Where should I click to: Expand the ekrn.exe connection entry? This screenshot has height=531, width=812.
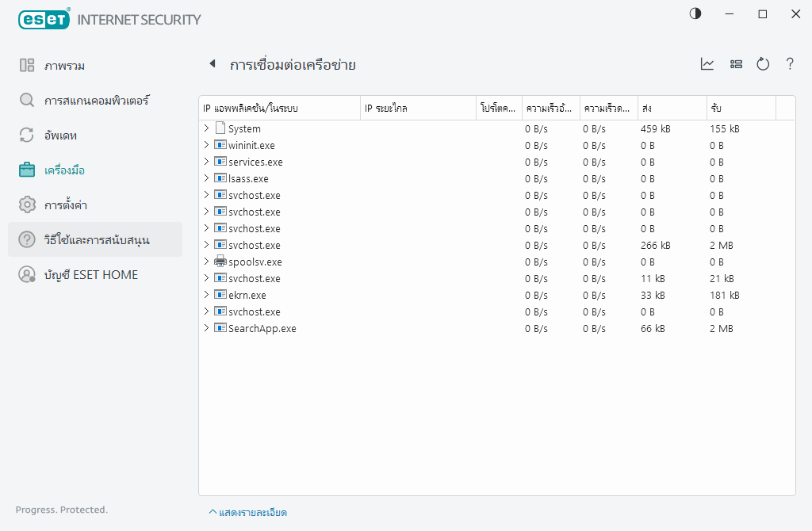coord(206,295)
